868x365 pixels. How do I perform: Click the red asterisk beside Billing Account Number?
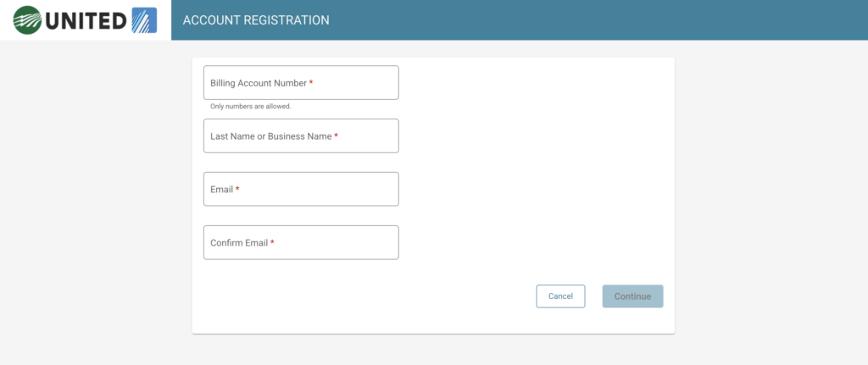point(311,83)
